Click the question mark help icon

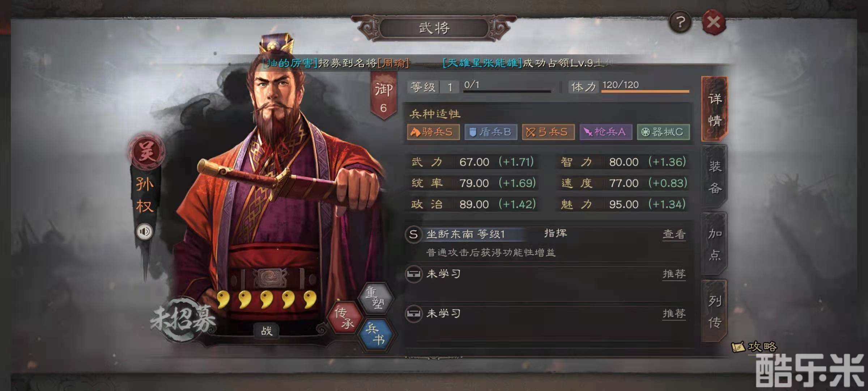click(x=680, y=22)
